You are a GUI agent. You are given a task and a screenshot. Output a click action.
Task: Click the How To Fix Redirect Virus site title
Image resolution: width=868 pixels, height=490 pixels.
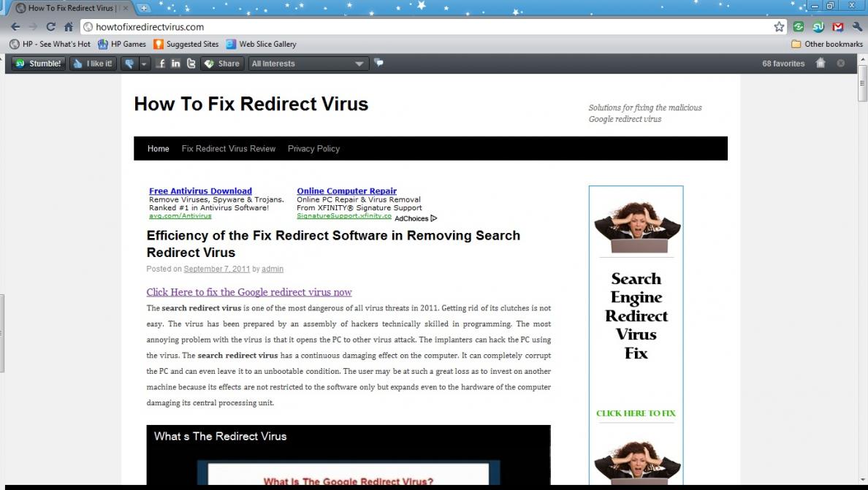pyautogui.click(x=251, y=104)
